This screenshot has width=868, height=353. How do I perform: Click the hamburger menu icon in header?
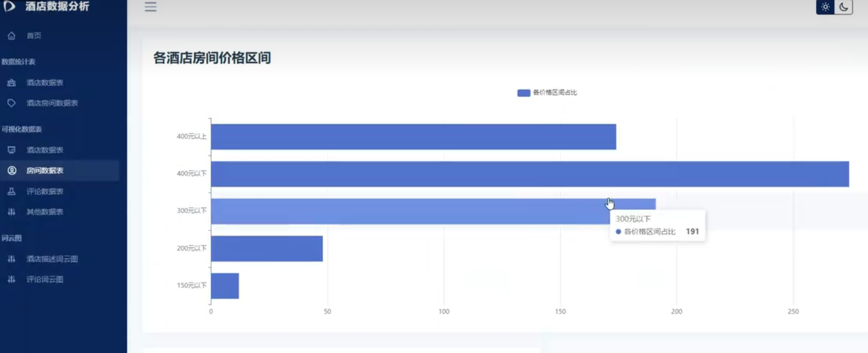tap(151, 7)
